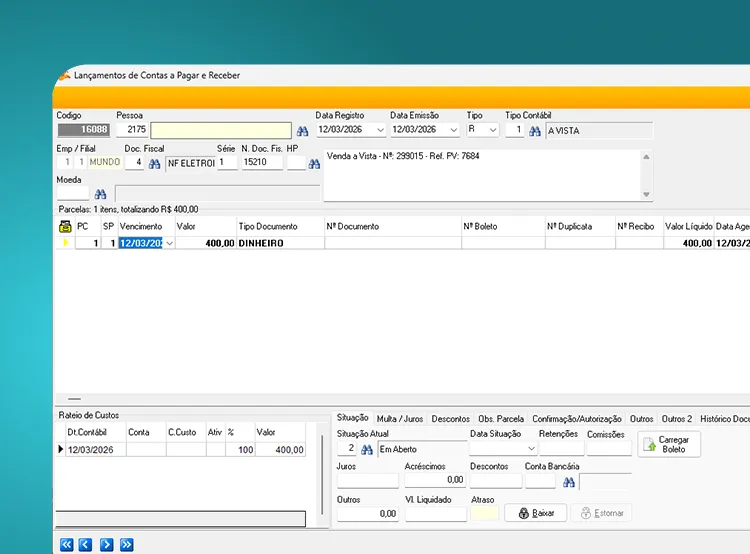The height and width of the screenshot is (554, 750).
Task: Go to last record navigation arrow
Action: [x=127, y=544]
